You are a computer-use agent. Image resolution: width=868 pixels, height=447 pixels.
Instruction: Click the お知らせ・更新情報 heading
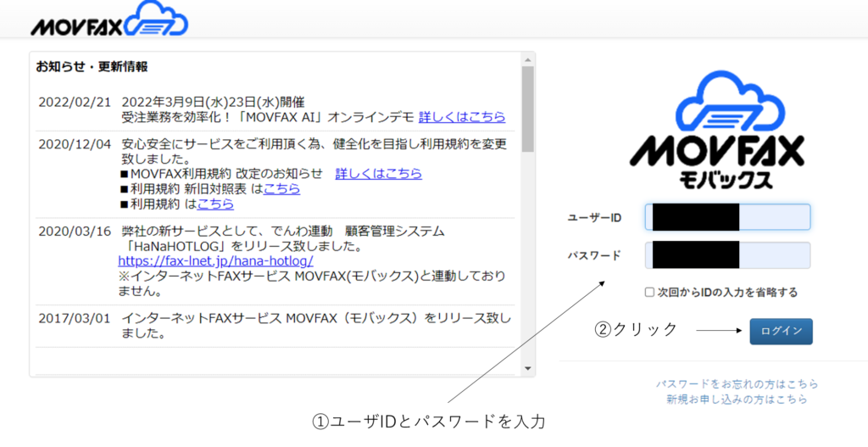pos(92,67)
